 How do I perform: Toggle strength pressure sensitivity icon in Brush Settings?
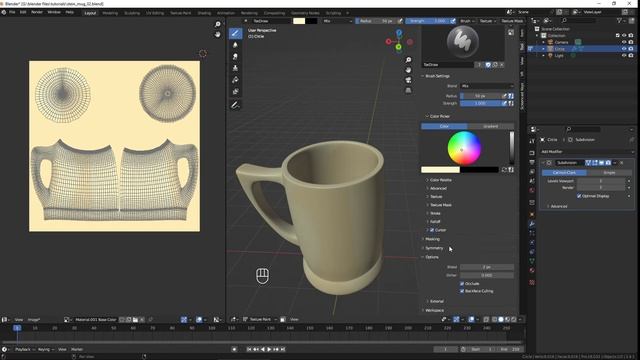(x=504, y=103)
